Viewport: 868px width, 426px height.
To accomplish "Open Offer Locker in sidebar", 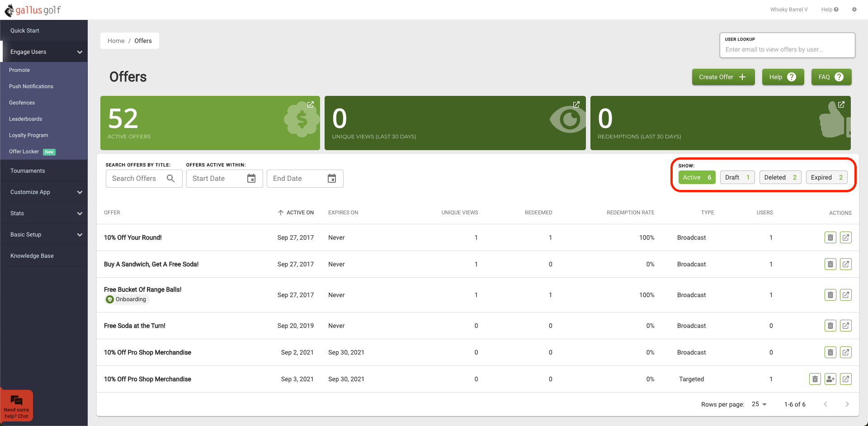I will (x=24, y=151).
